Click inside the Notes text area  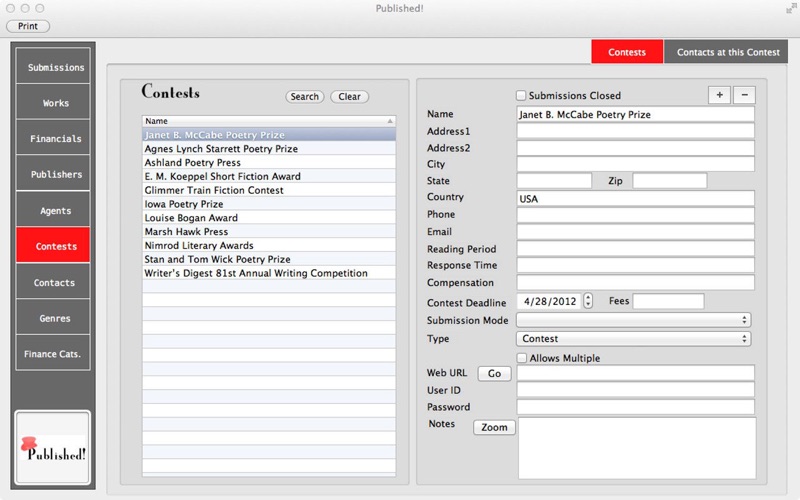[x=637, y=448]
